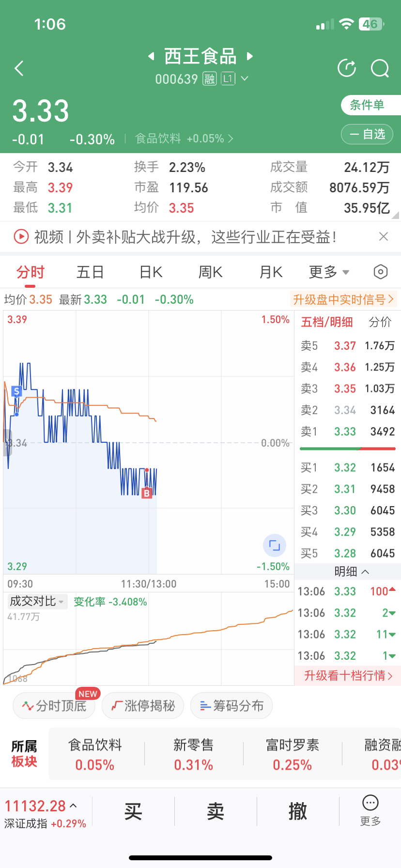Image resolution: width=401 pixels, height=868 pixels.
Task: Select 买4 price 3.29 row
Action: pos(348,532)
